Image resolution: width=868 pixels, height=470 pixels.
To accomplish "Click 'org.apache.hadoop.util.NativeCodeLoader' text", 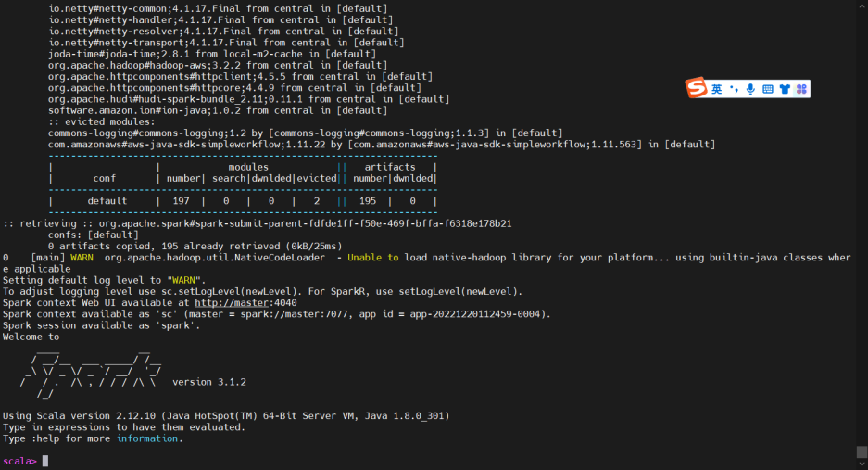I will tap(215, 258).
